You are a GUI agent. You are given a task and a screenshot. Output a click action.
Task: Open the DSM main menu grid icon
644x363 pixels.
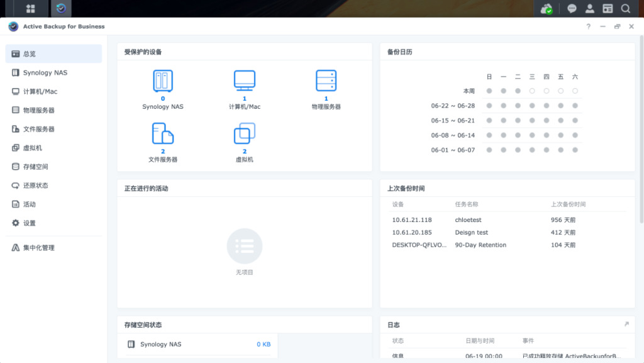pos(30,9)
